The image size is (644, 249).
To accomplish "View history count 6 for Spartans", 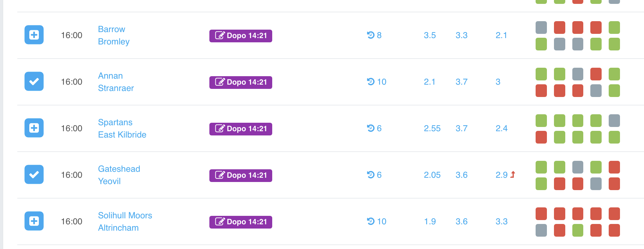I will pyautogui.click(x=374, y=128).
